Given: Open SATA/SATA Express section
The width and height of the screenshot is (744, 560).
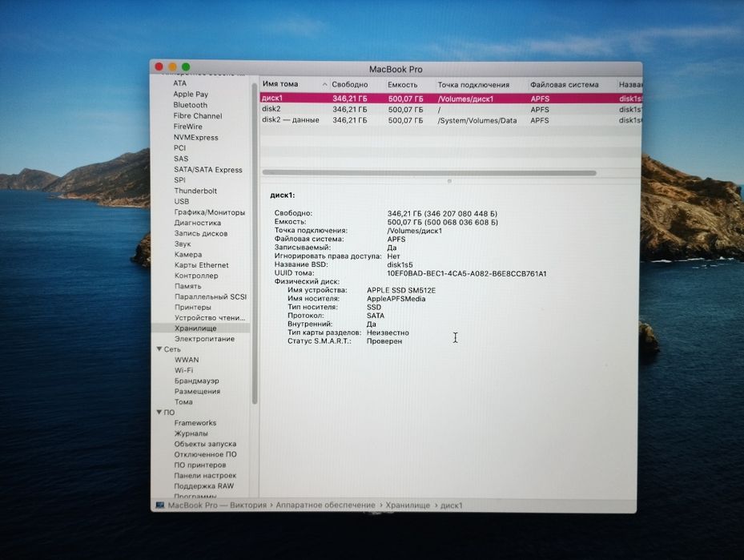Looking at the screenshot, I should click(208, 170).
